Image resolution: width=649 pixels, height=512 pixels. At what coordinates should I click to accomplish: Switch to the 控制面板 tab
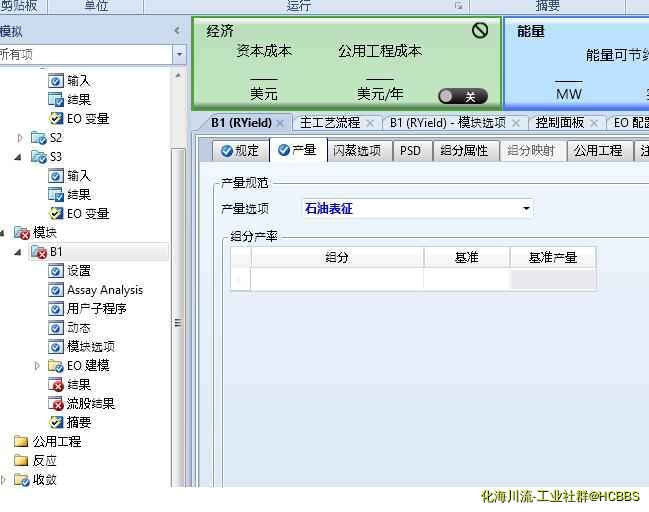(559, 123)
